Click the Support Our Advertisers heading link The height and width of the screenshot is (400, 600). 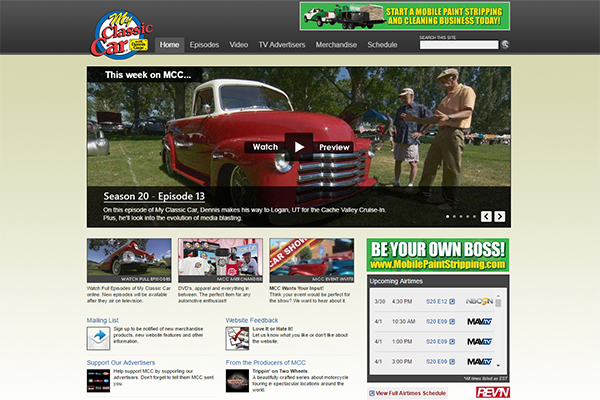pyautogui.click(x=121, y=362)
